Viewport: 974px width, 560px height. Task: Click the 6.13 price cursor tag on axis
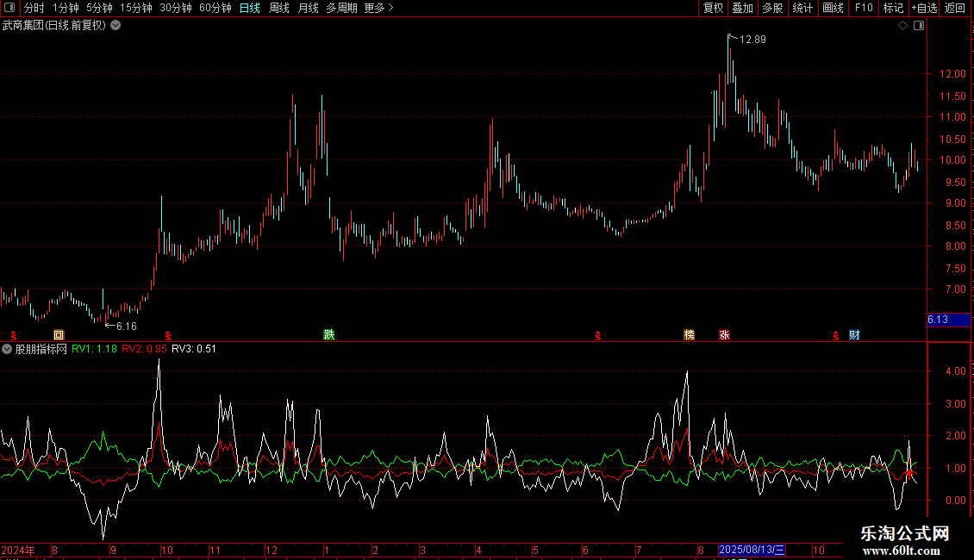(948, 320)
